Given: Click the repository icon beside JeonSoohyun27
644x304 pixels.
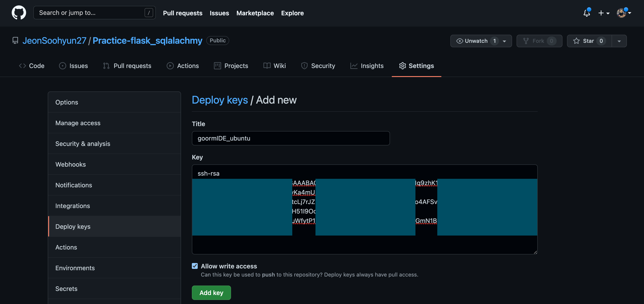Looking at the screenshot, I should point(15,41).
